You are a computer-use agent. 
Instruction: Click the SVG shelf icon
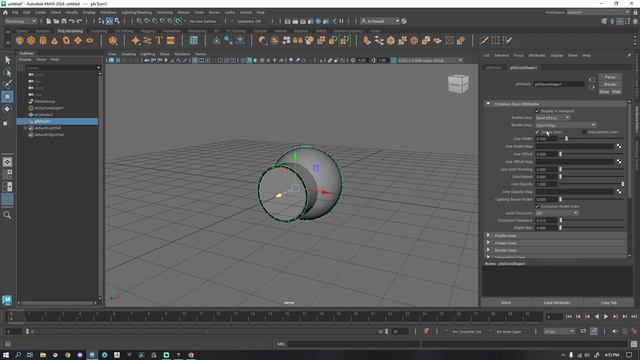tap(171, 40)
